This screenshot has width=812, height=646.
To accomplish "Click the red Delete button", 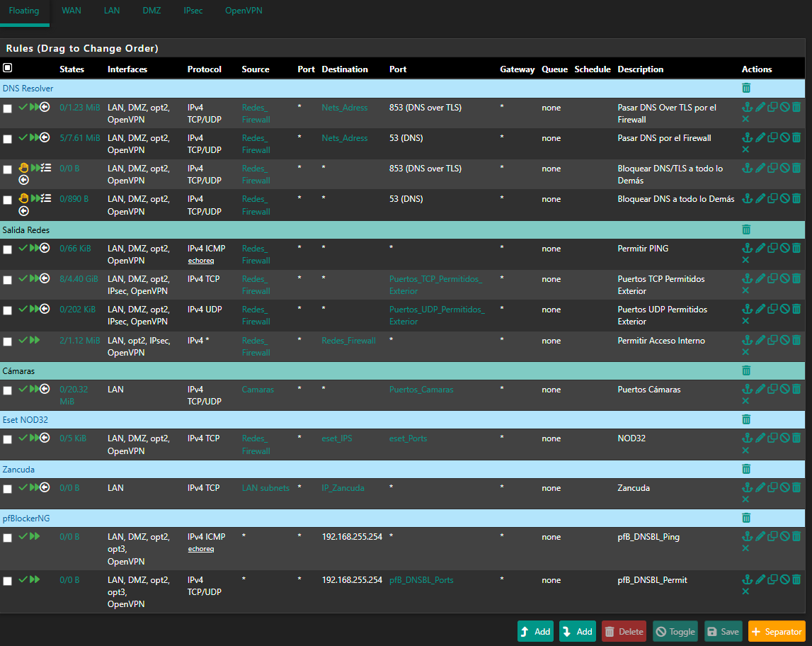I will 624,632.
